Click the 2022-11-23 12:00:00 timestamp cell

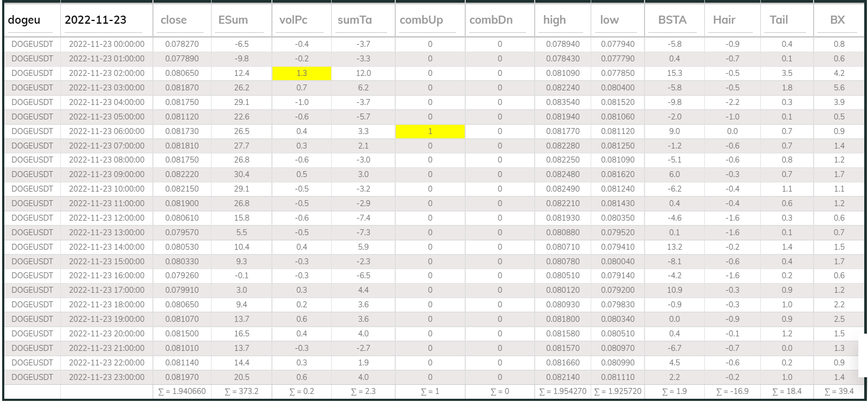click(x=107, y=218)
